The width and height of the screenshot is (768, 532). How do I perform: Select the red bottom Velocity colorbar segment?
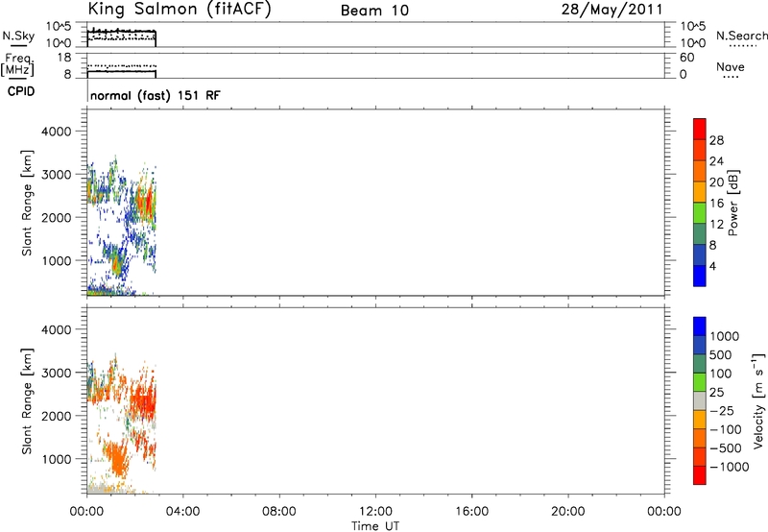tap(700, 475)
